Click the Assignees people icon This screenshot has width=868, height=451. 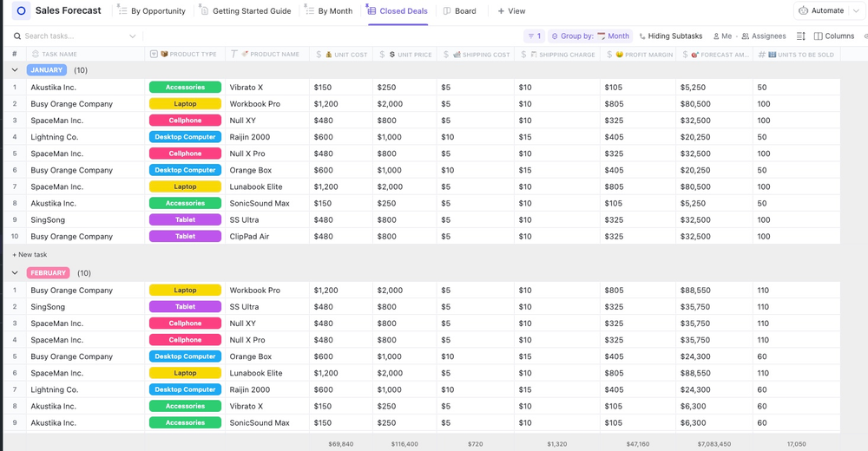(x=744, y=36)
